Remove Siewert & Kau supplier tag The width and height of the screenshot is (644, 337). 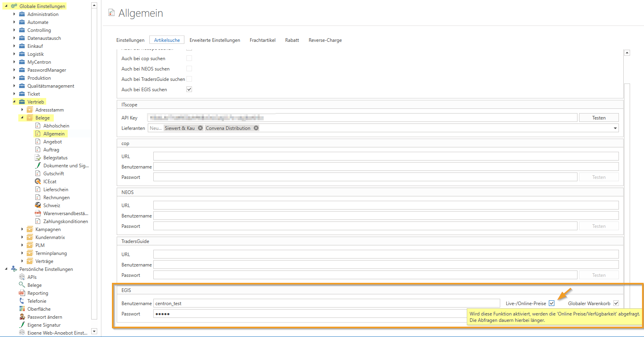pos(200,128)
